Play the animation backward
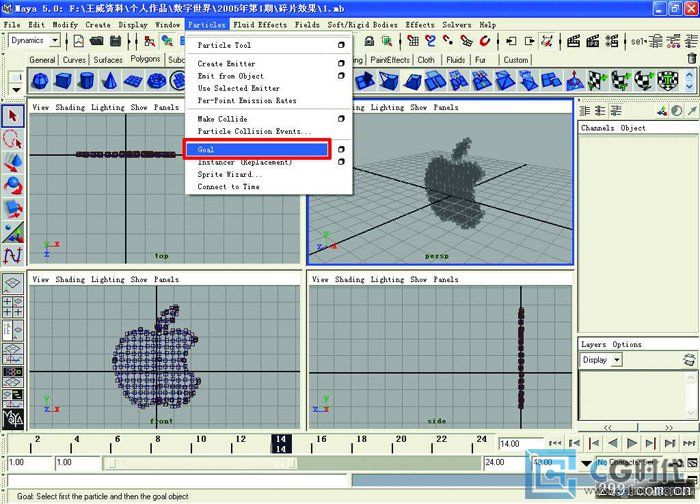This screenshot has height=504, width=700. click(x=613, y=443)
